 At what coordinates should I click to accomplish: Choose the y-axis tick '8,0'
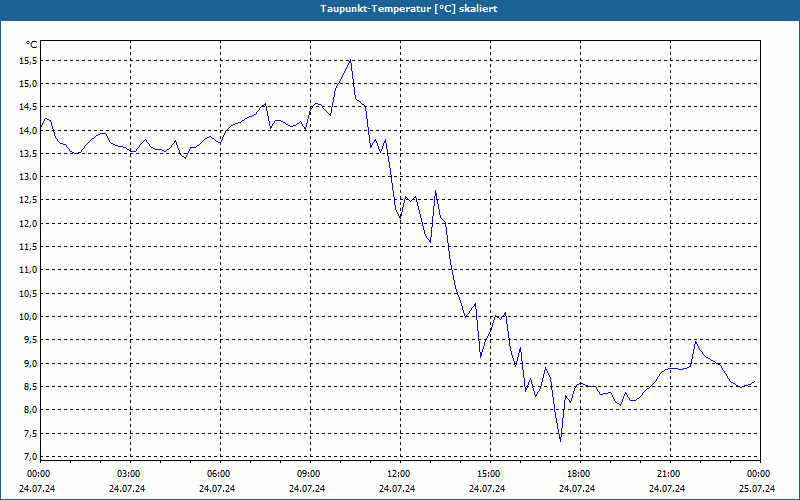point(31,410)
